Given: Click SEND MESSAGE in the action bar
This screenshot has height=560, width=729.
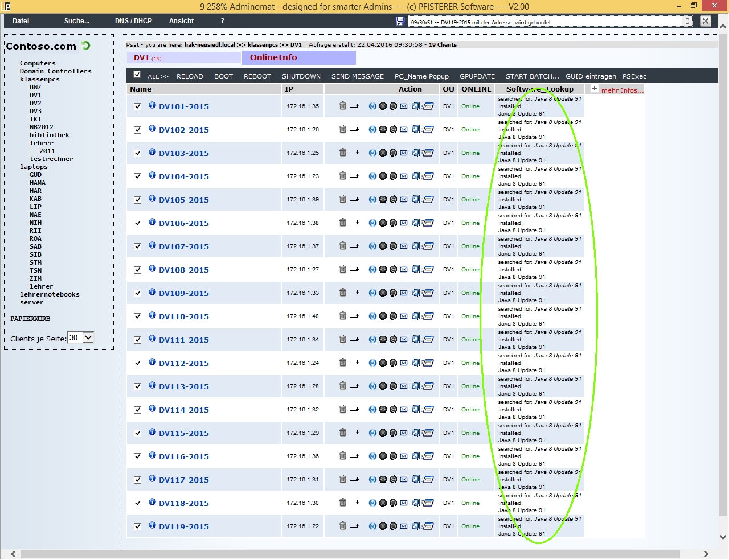Looking at the screenshot, I should pos(358,76).
